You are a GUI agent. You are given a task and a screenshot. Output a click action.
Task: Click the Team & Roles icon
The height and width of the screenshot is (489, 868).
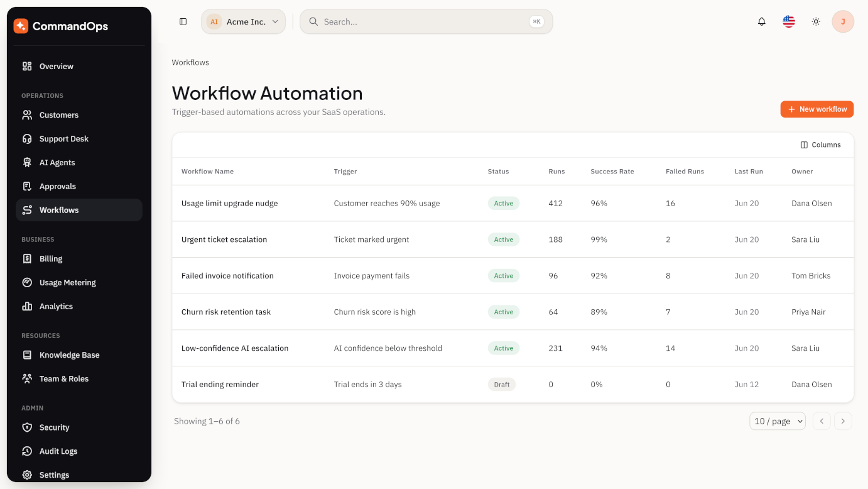27,379
